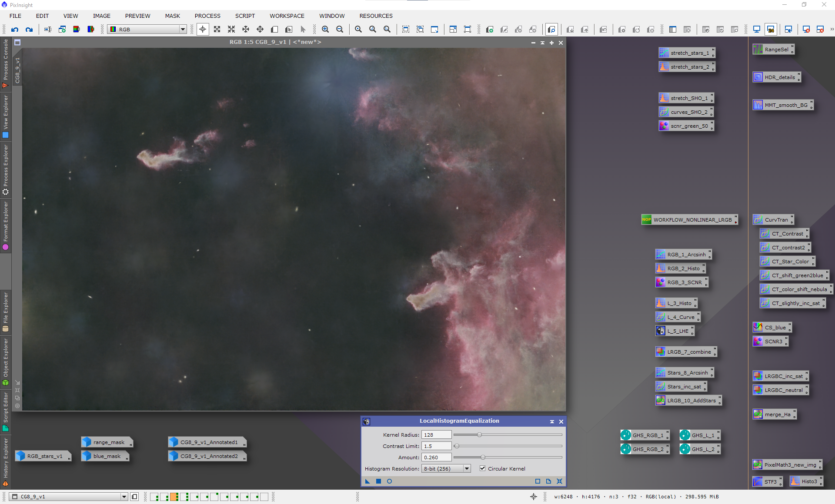The height and width of the screenshot is (504, 835).
Task: Click the Reset icon in LocalHistogramEqualization
Action: click(x=560, y=481)
